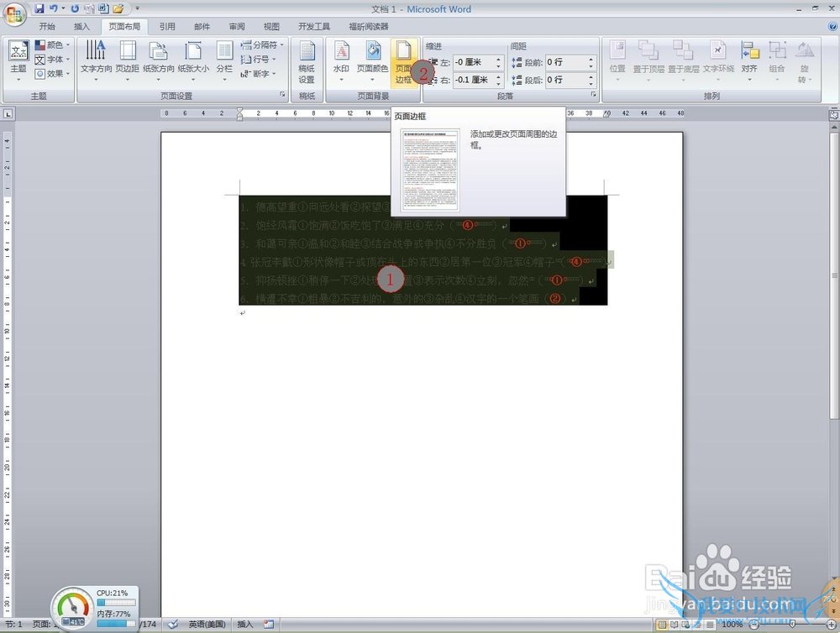
Task: Switch to 开发工具 Developer tab
Action: point(314,26)
